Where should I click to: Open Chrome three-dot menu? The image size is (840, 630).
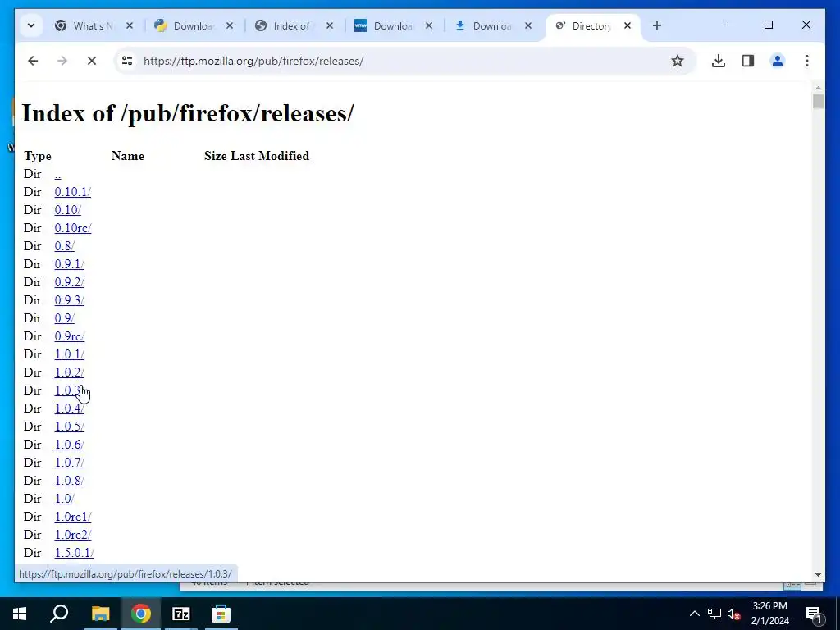click(807, 61)
